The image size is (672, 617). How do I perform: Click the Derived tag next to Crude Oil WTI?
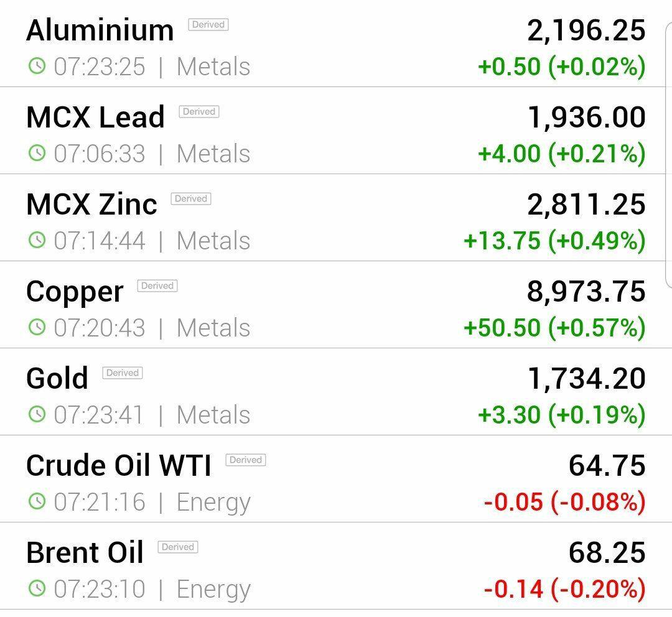(246, 460)
